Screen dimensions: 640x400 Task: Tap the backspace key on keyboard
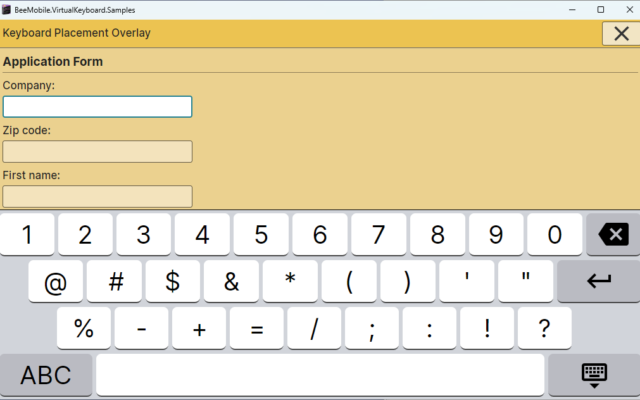coord(613,234)
